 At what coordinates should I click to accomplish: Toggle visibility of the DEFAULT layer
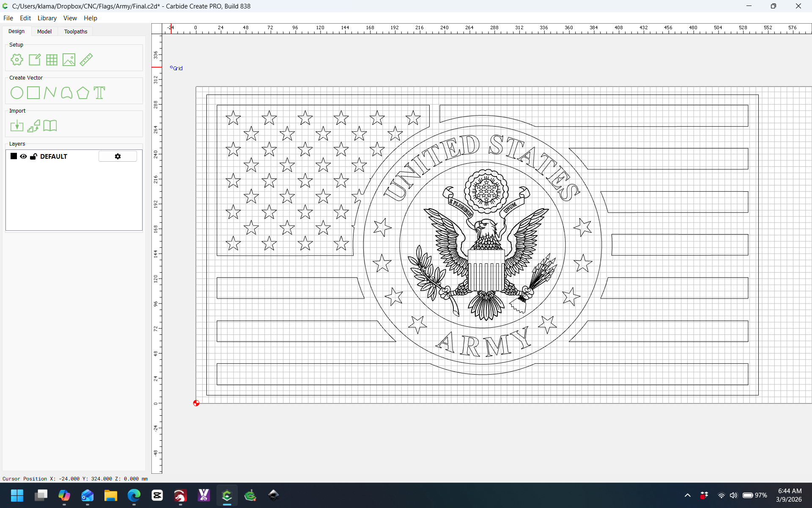(23, 156)
